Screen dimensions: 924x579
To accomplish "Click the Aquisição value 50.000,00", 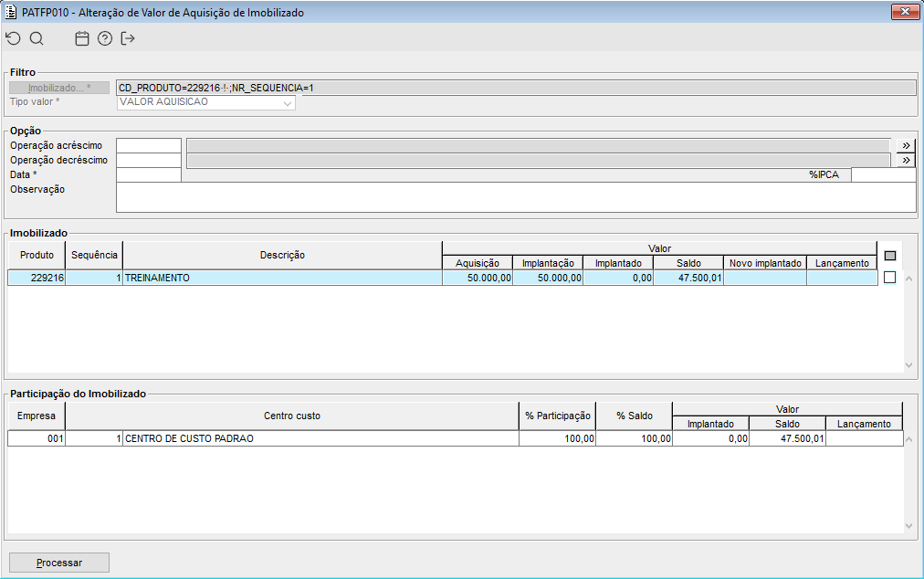I will (478, 278).
